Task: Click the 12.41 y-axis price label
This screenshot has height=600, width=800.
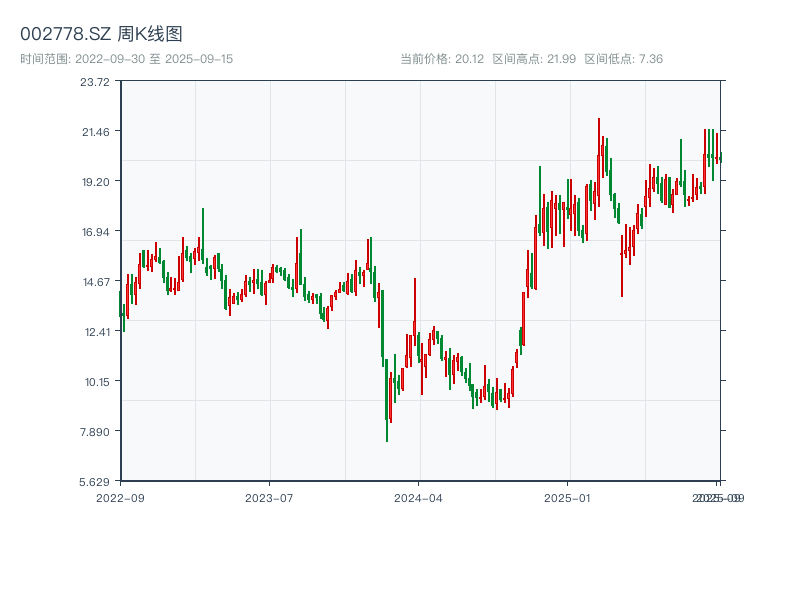Action: (96, 332)
